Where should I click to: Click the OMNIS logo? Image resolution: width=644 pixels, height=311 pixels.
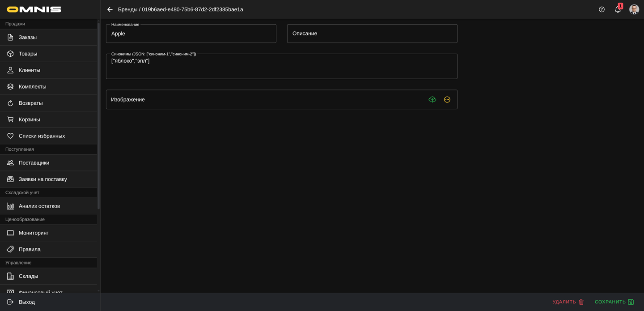34,9
